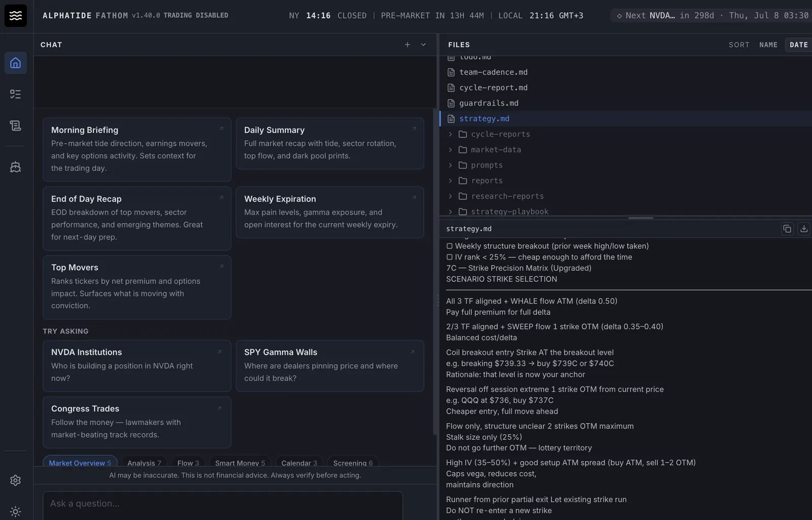Select the Smart Money tab

tap(240, 462)
